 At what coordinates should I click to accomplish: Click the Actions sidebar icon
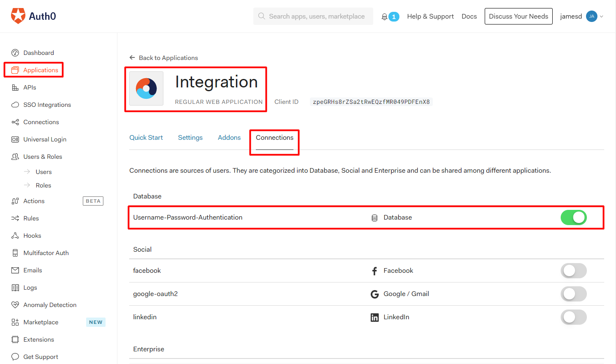pos(15,201)
